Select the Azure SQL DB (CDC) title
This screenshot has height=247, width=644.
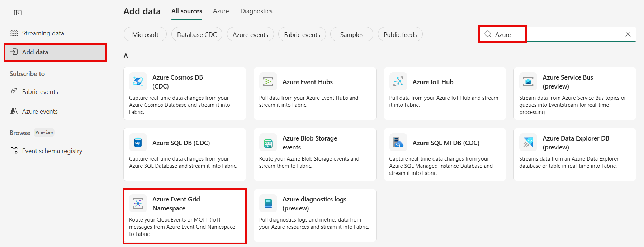tap(181, 143)
